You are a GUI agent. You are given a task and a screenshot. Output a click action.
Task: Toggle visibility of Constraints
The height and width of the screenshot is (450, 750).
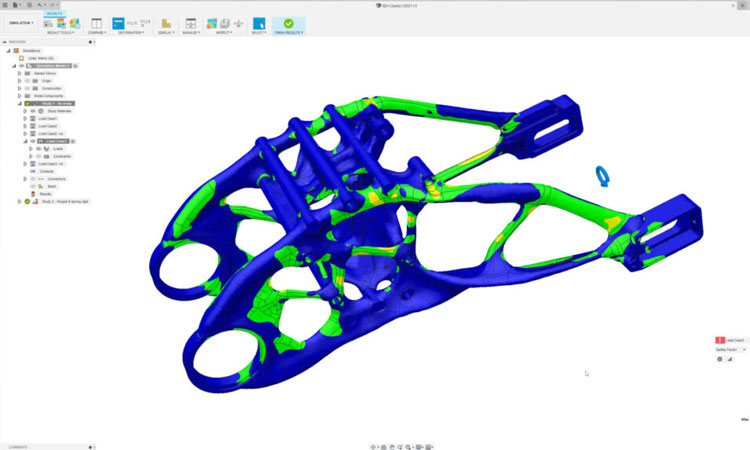click(x=39, y=156)
